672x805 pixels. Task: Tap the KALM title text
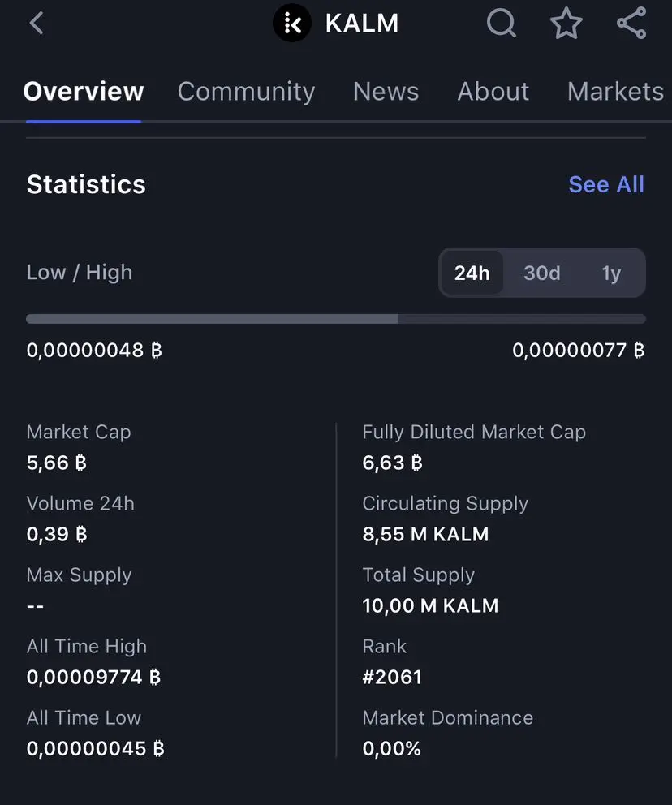pos(361,24)
